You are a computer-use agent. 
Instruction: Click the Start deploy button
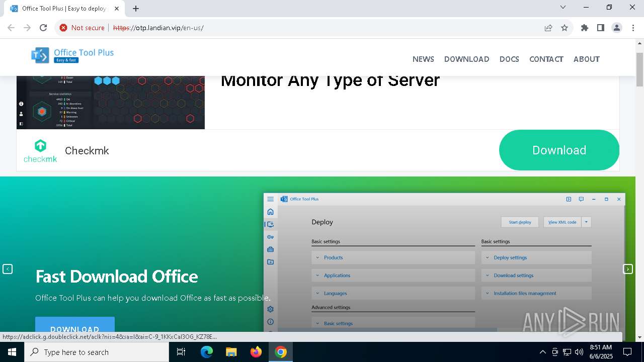520,222
